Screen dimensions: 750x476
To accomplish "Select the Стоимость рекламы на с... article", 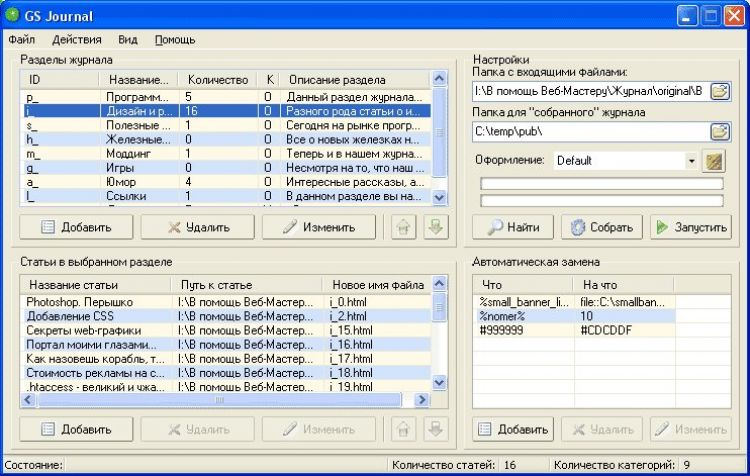I will tap(226, 373).
